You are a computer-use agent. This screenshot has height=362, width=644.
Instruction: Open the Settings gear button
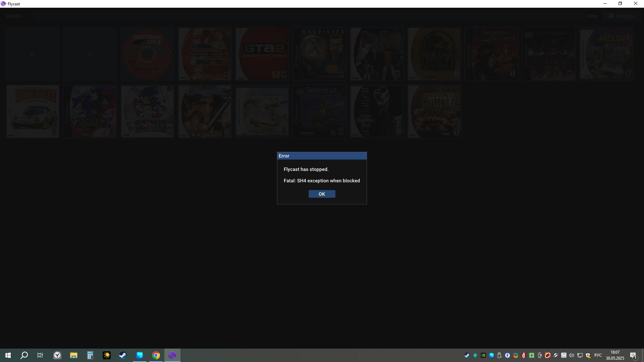pos(622,16)
